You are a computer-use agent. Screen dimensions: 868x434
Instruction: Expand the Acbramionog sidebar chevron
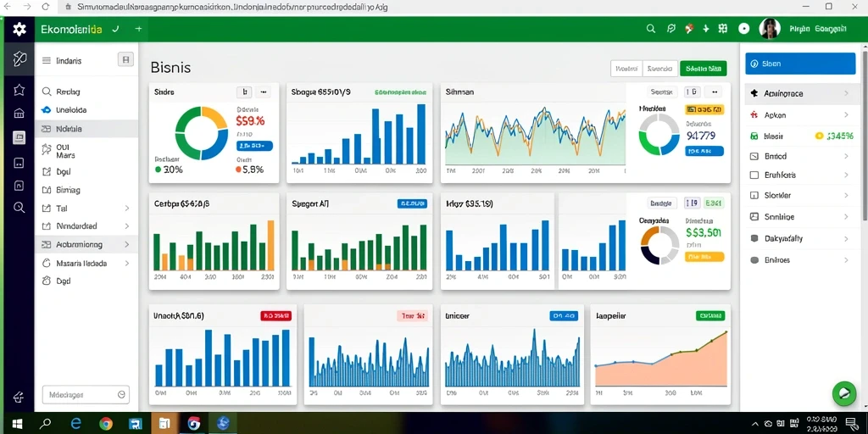(x=127, y=244)
